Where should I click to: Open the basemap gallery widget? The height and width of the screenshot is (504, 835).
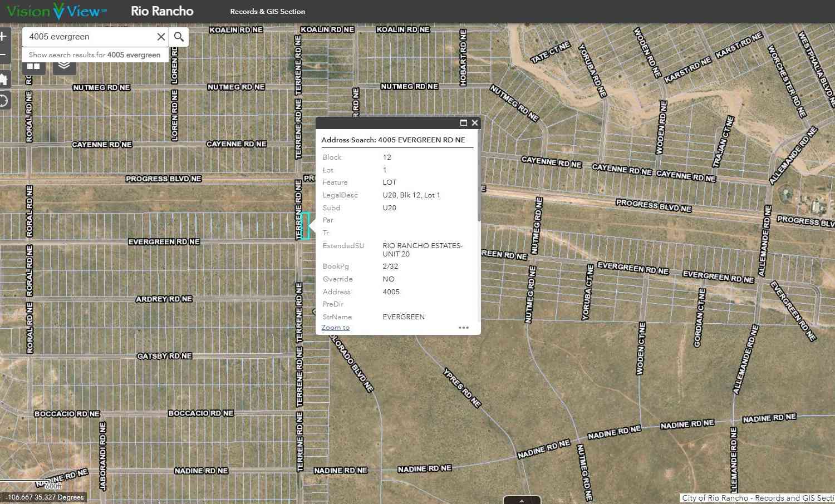tap(34, 66)
